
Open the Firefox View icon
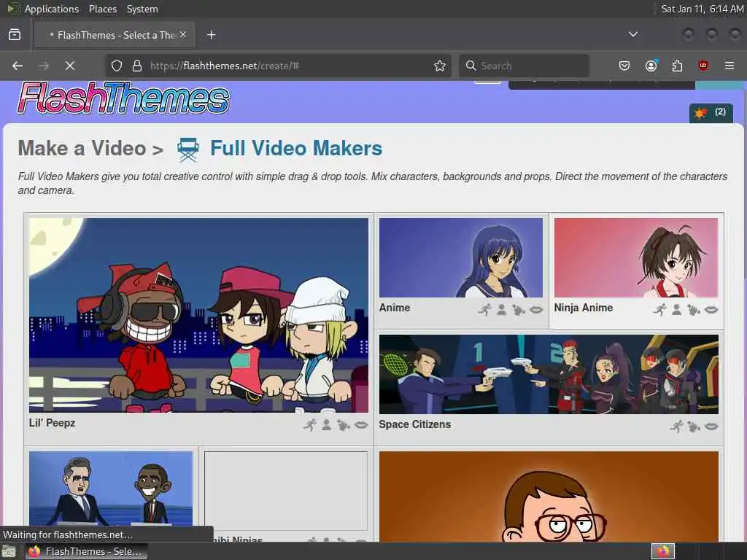point(15,35)
